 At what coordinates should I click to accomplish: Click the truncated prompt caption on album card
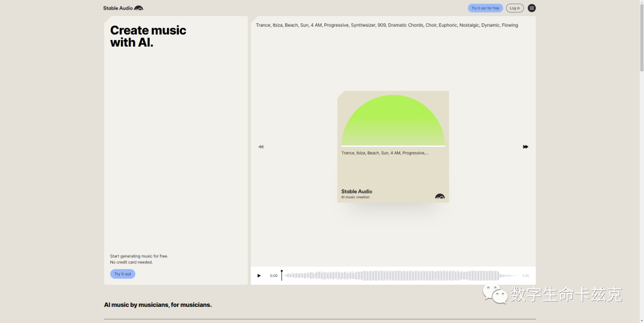[385, 153]
